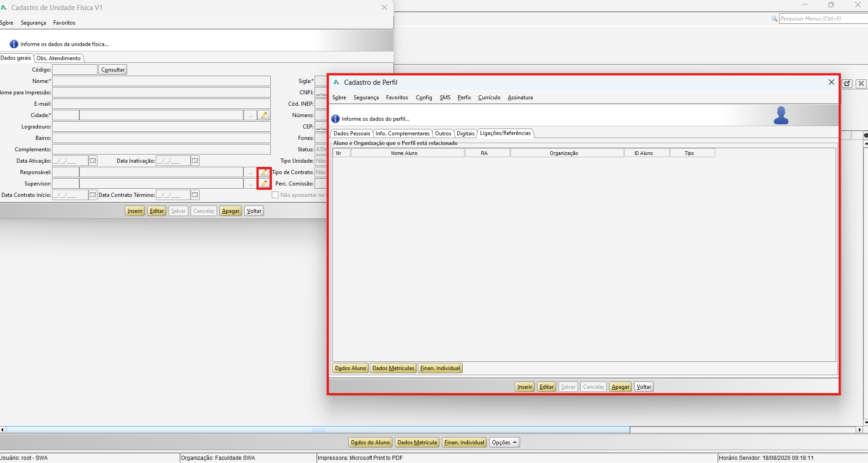Click the Logradouro input field
Viewport: 868px width, 463px height.
coord(161,127)
